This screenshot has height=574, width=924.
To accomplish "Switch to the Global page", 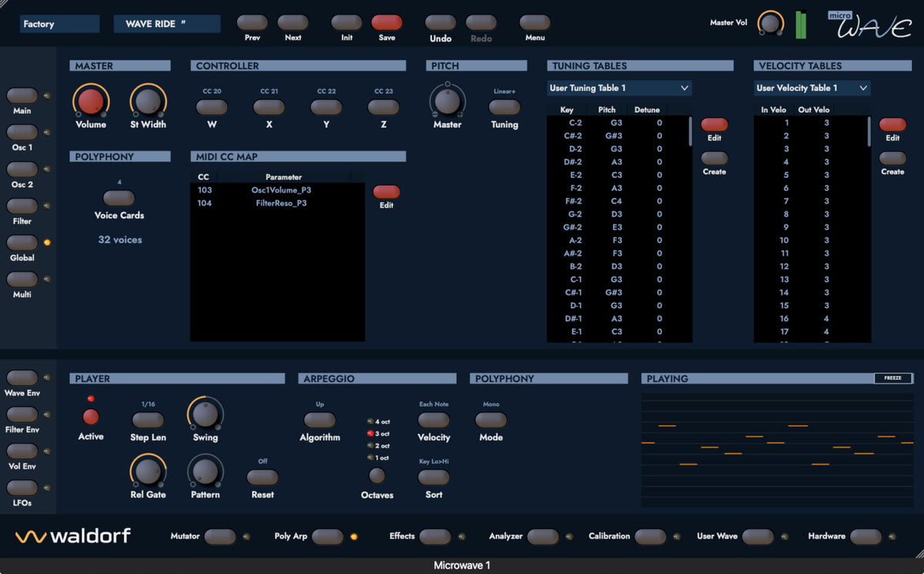I will 22,243.
